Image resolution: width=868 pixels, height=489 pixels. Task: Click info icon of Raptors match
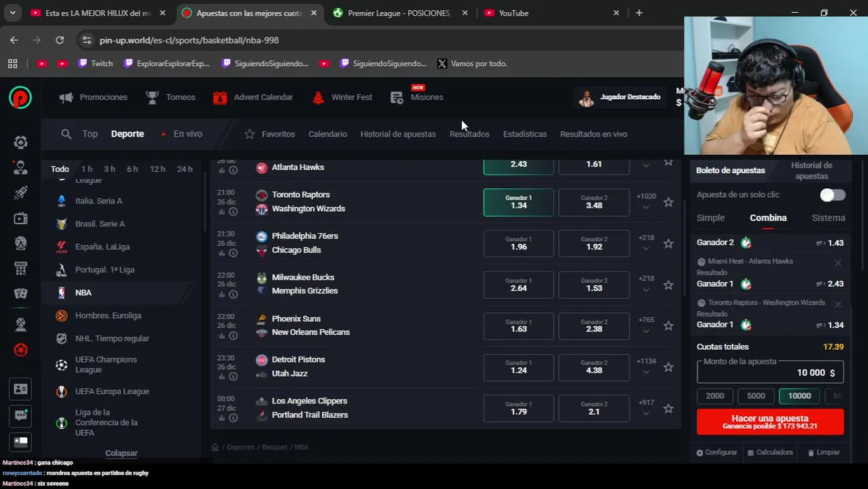[x=233, y=212]
